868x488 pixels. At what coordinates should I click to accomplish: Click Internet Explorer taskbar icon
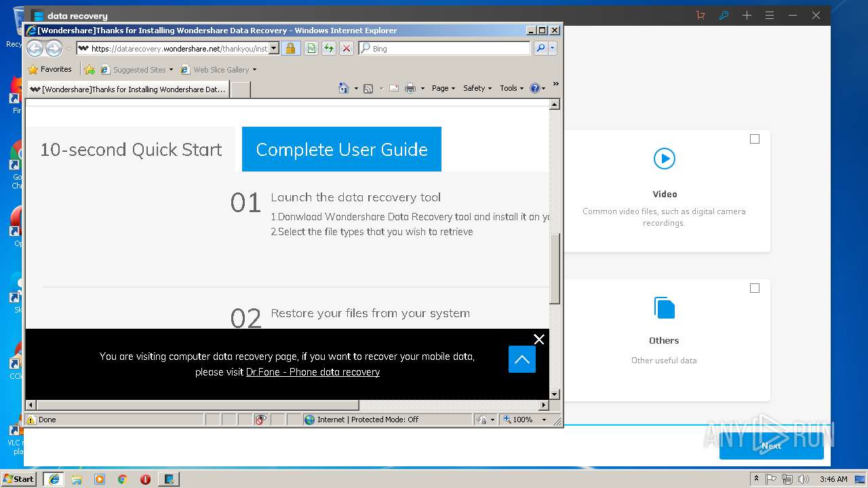pos(54,479)
